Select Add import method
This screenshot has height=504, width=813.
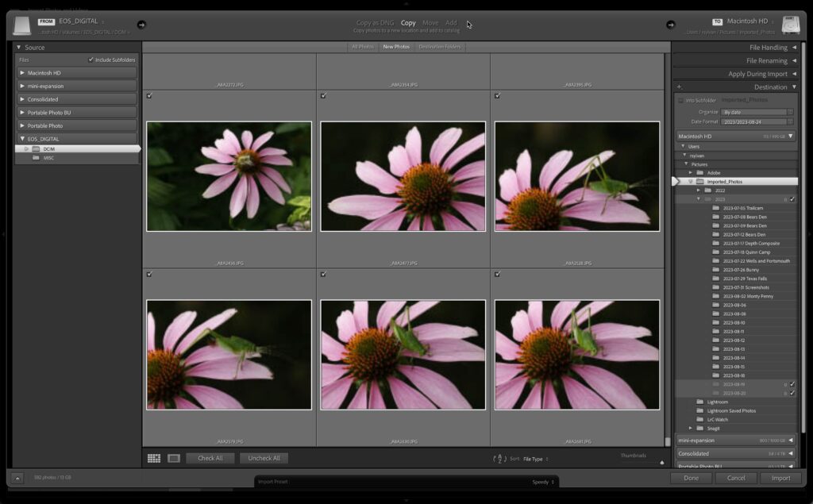[452, 23]
